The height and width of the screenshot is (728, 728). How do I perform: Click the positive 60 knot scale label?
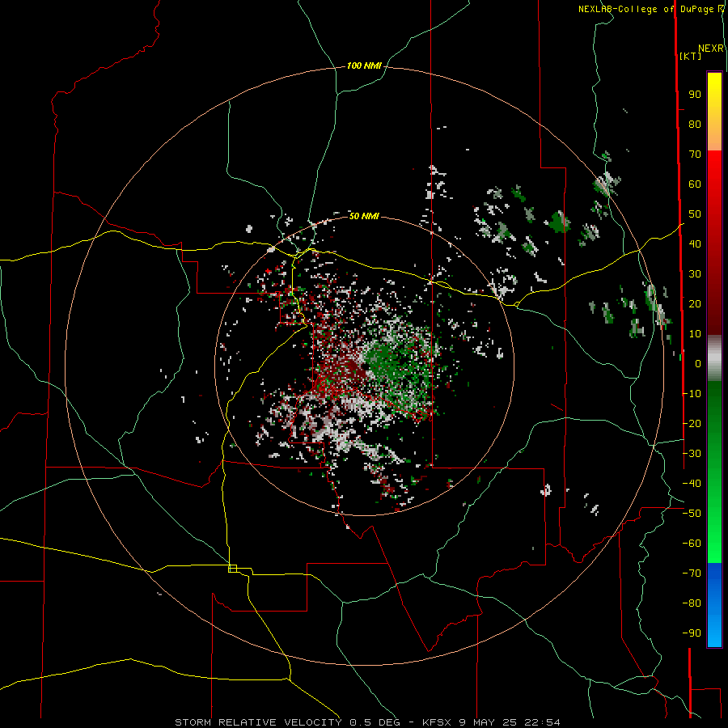[x=695, y=184]
